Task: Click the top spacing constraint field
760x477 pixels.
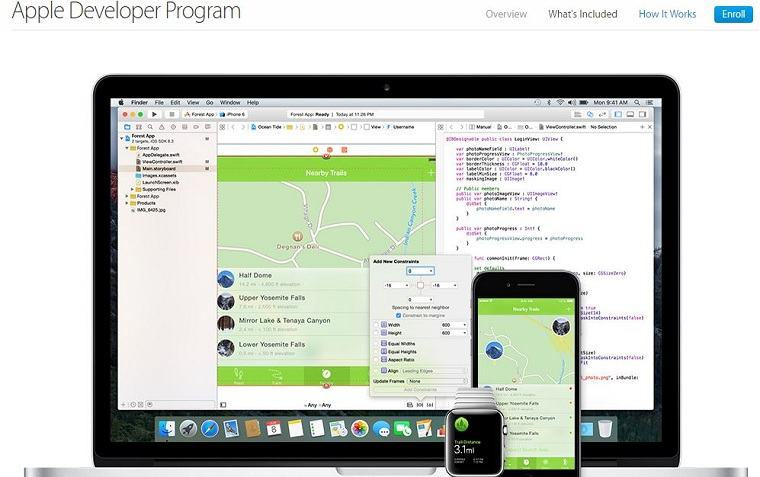Action: tap(420, 271)
